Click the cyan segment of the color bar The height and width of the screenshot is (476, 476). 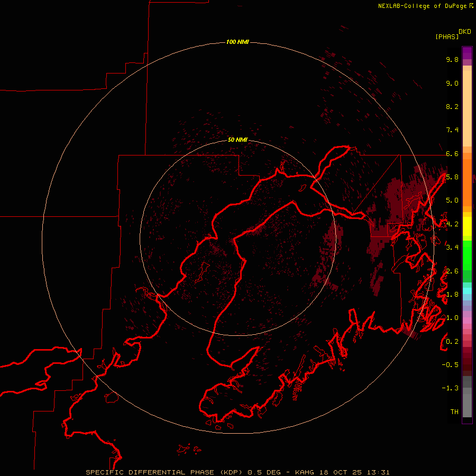467,291
